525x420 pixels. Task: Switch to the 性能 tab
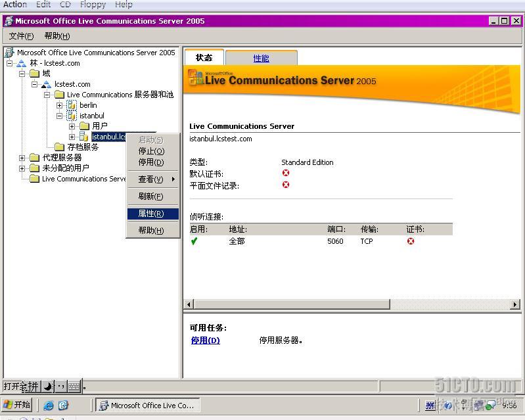pyautogui.click(x=261, y=58)
